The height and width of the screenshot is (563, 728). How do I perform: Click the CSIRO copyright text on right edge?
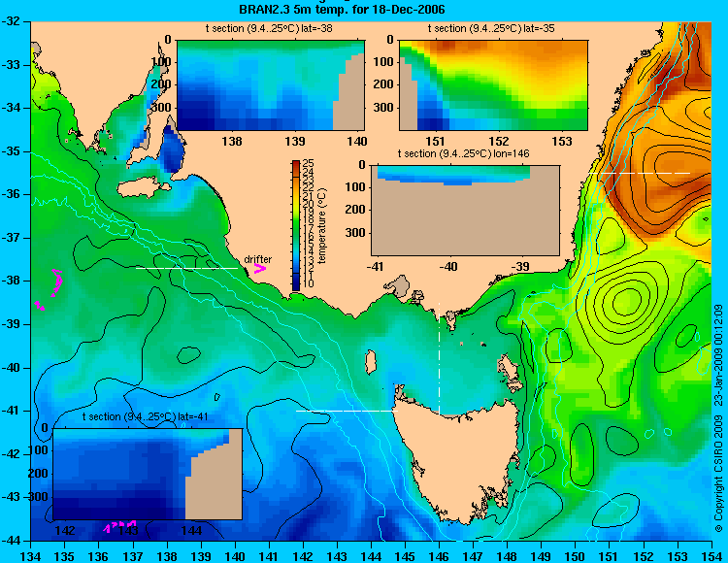point(718,418)
